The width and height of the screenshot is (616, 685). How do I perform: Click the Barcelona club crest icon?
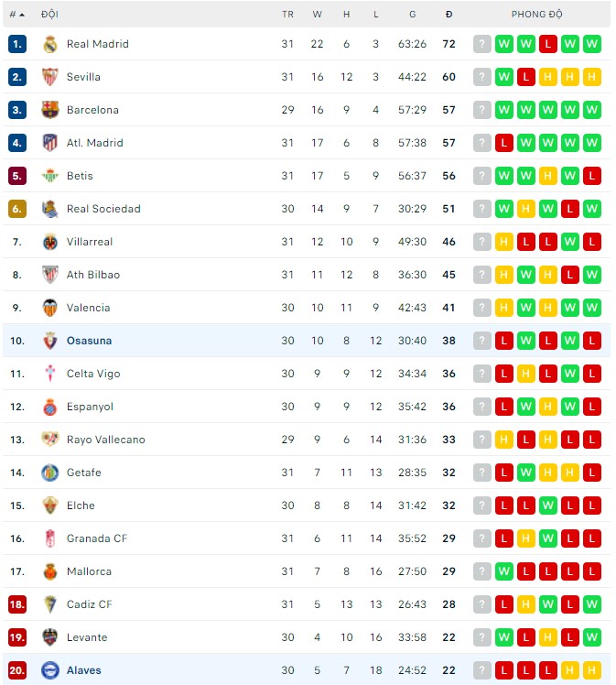(50, 110)
